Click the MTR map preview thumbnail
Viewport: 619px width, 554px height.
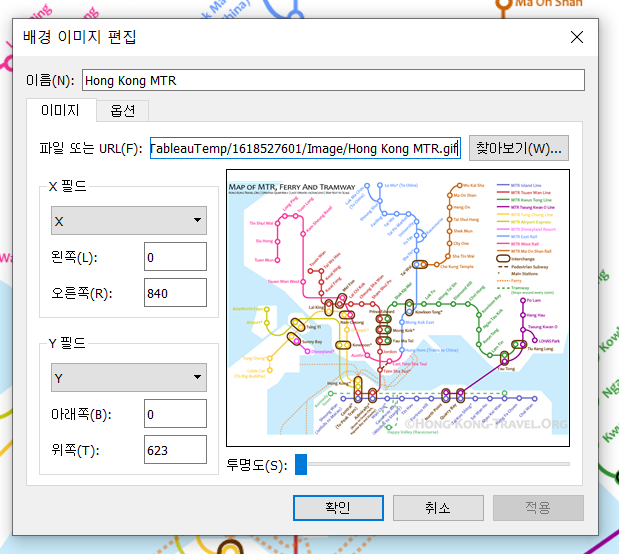(398, 308)
